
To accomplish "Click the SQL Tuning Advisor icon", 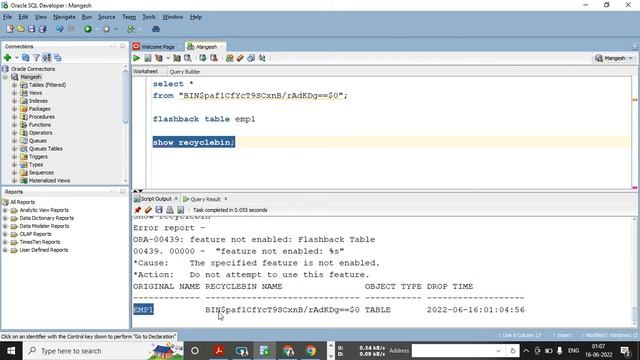I will click(x=188, y=58).
